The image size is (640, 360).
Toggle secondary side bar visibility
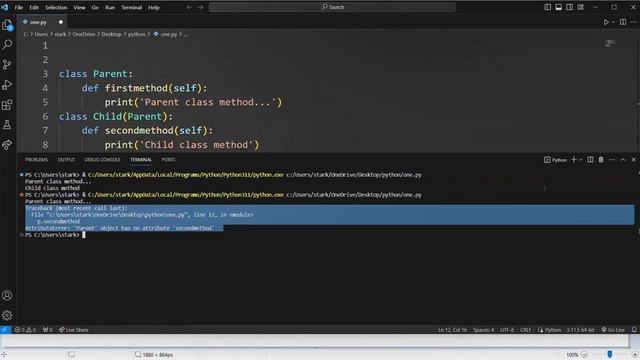(569, 7)
